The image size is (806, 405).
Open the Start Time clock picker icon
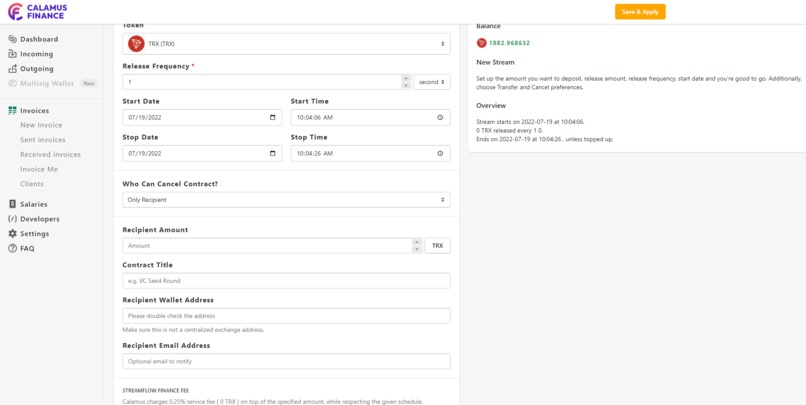coord(440,117)
